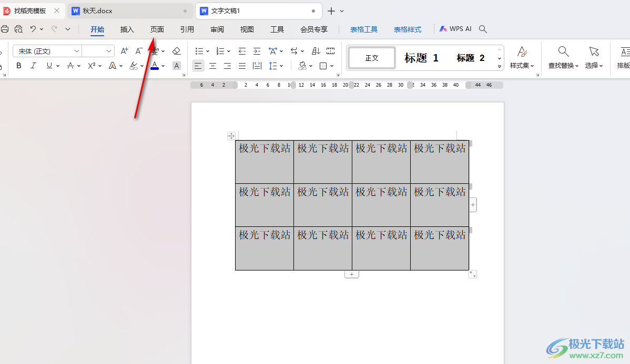Click the Select pointer tool
630x364 pixels.
tap(594, 57)
